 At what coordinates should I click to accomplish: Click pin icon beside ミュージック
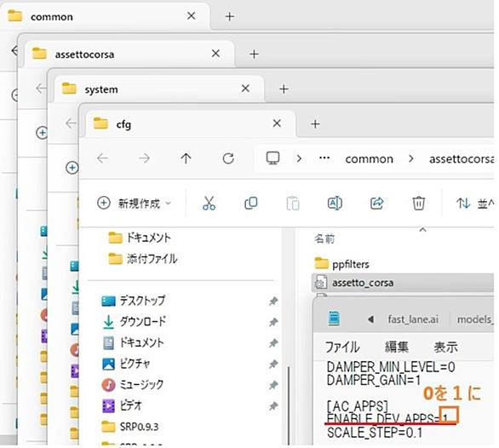coord(273,385)
